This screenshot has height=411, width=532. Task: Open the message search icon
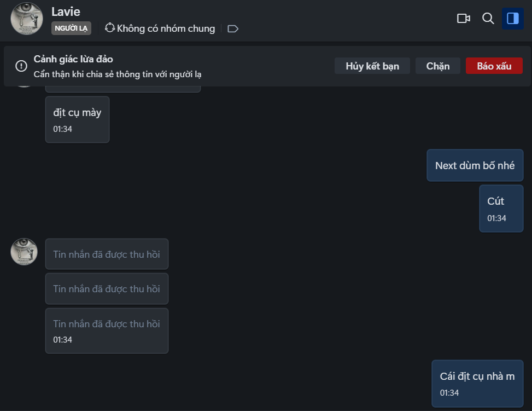click(x=488, y=19)
